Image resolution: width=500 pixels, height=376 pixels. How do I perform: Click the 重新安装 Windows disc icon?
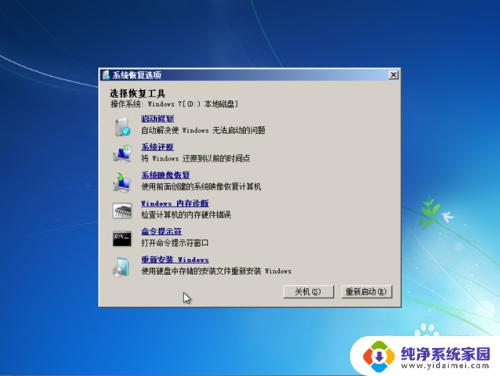[121, 267]
